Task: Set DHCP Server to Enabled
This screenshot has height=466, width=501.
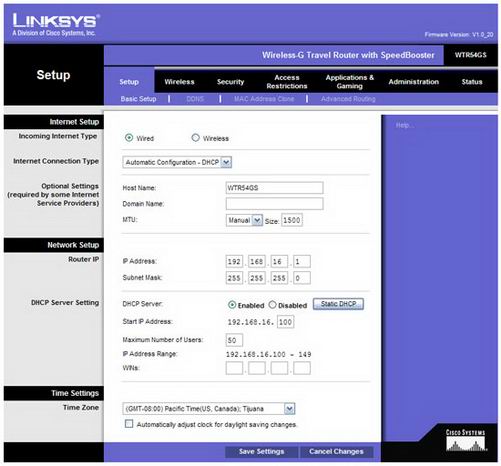Action: pyautogui.click(x=232, y=305)
